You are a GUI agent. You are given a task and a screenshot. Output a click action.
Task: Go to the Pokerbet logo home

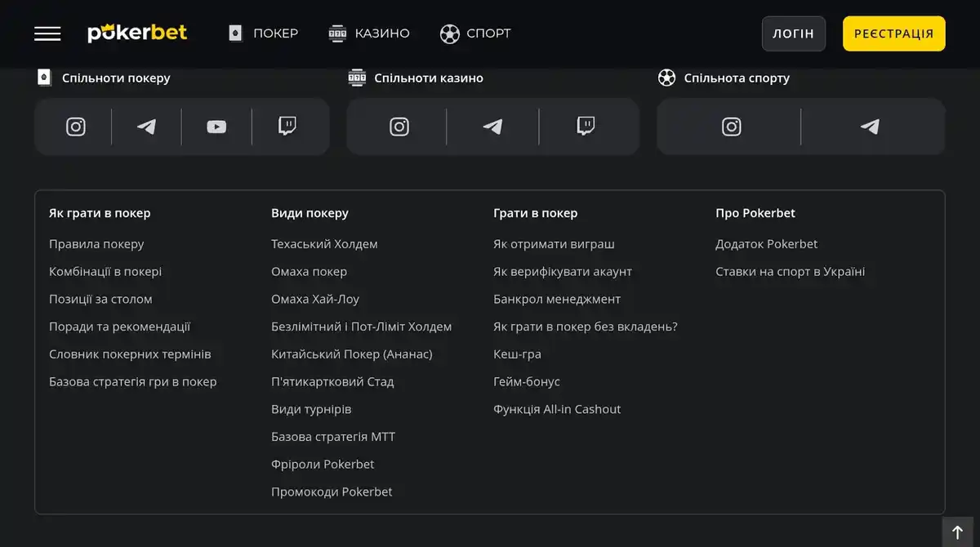point(137,33)
